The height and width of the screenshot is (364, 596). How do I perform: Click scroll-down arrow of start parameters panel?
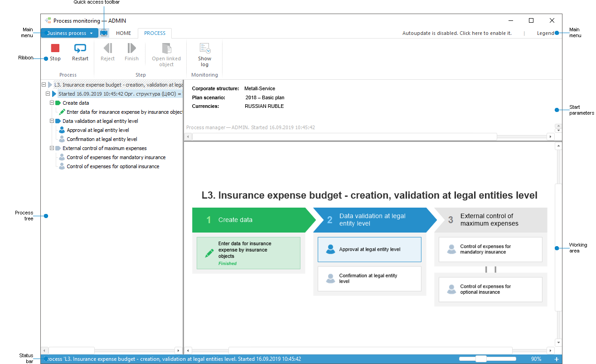558,131
